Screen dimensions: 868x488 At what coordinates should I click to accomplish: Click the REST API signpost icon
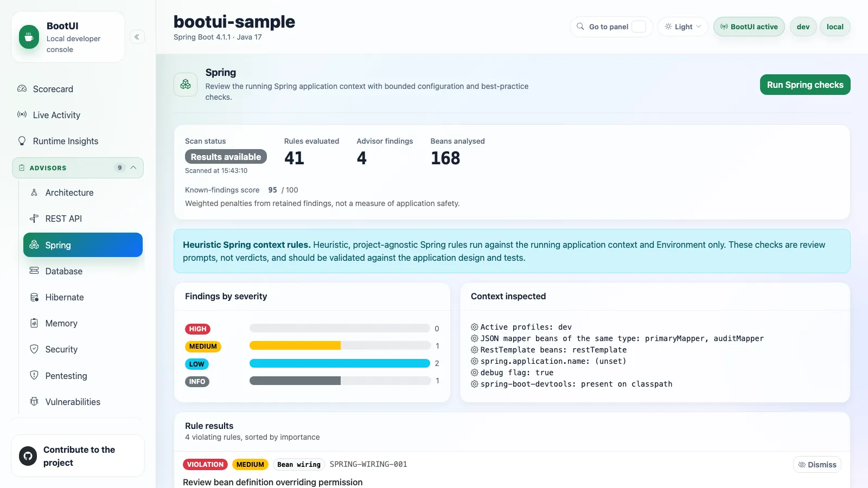34,219
